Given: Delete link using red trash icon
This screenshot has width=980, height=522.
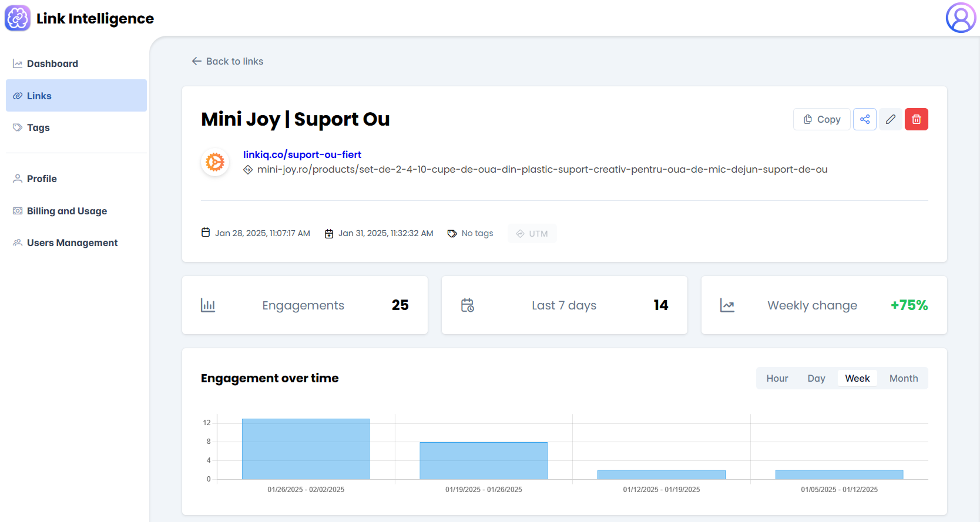Looking at the screenshot, I should click(x=917, y=119).
